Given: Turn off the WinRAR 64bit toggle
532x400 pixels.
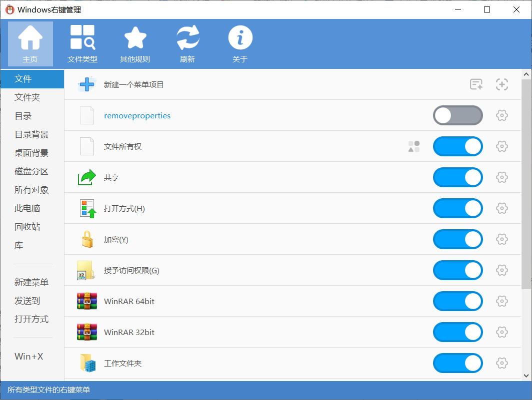Looking at the screenshot, I should (x=457, y=301).
